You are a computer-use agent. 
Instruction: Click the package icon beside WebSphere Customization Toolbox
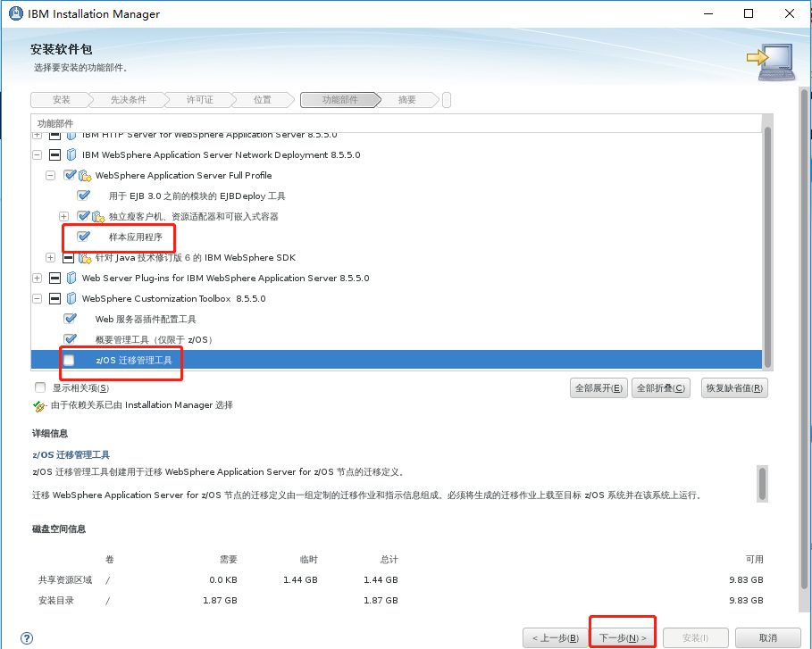[x=71, y=298]
